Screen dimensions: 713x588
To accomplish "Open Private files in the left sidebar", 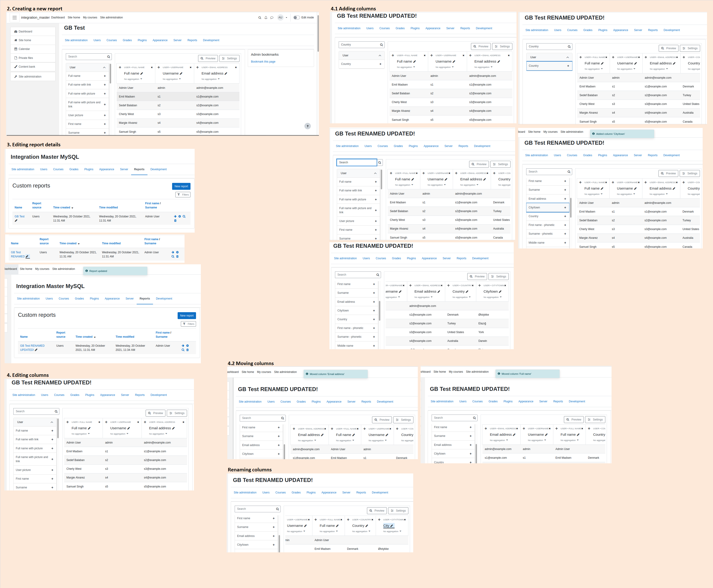I will 33,58.
